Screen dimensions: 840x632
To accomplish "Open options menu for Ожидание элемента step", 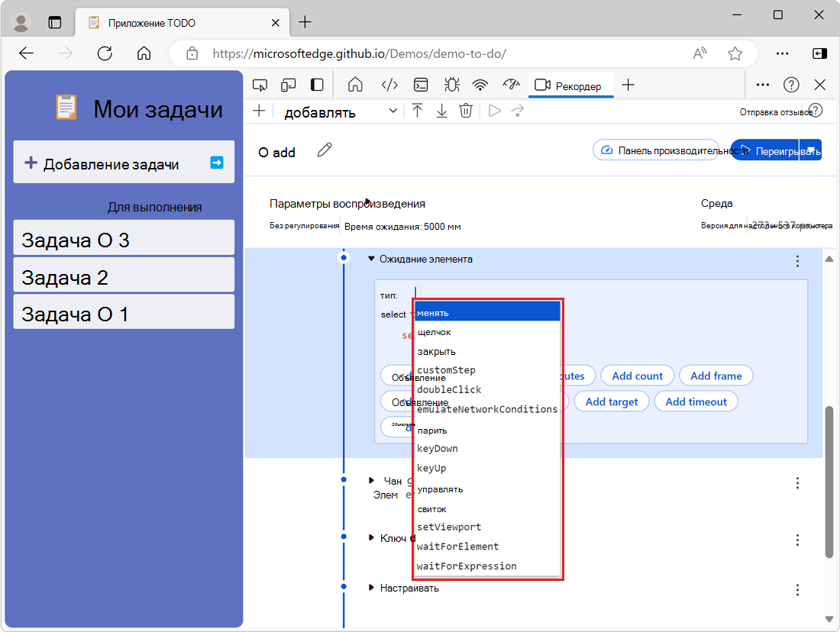I will [798, 261].
